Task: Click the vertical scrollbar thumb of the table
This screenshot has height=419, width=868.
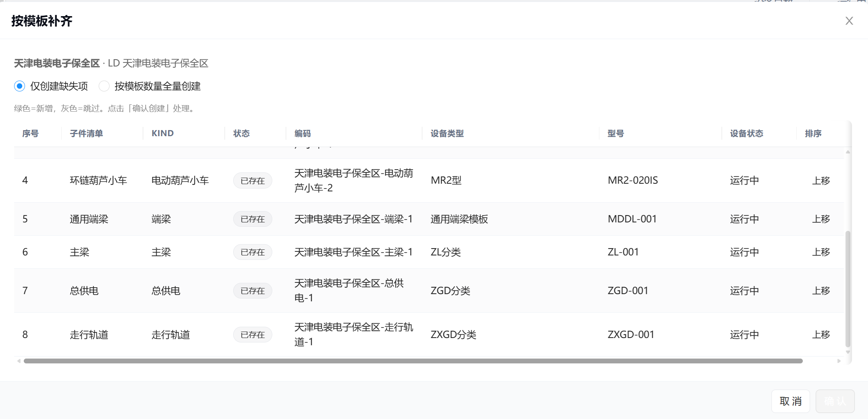Action: (x=847, y=288)
